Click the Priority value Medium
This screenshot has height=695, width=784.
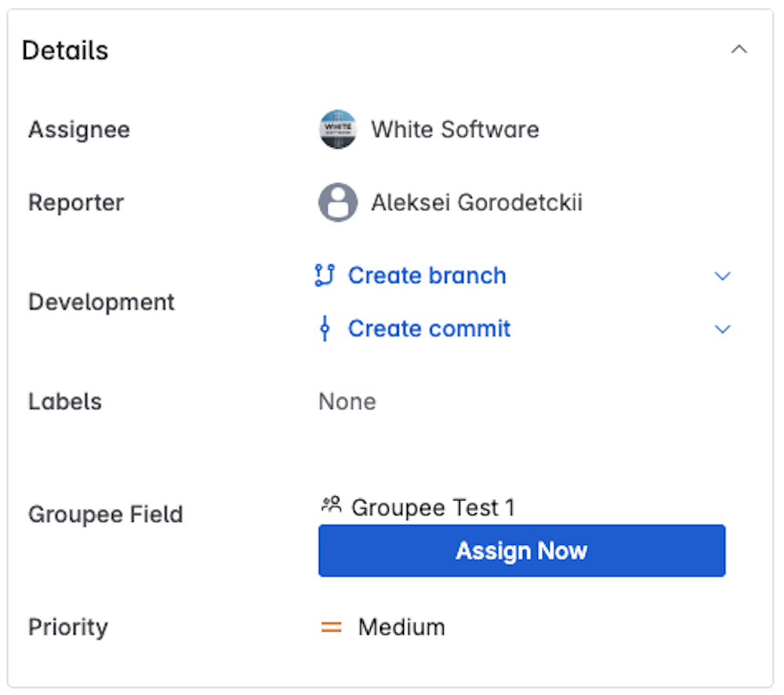point(401,626)
